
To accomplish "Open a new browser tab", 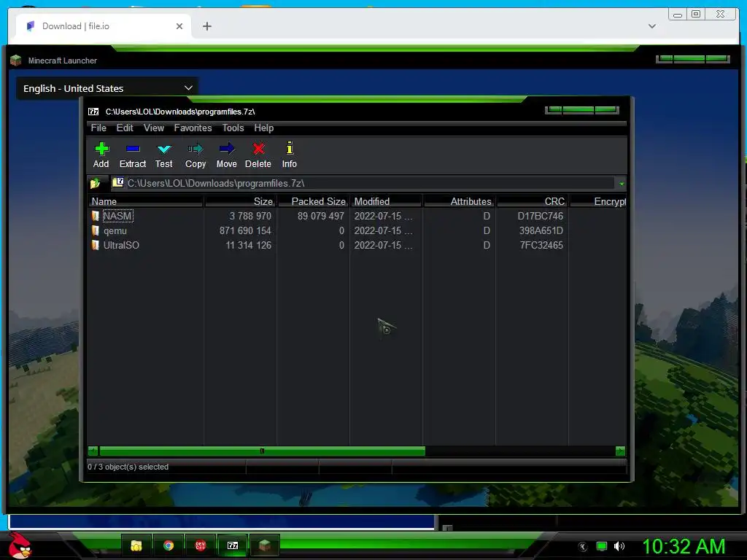I will click(x=206, y=26).
